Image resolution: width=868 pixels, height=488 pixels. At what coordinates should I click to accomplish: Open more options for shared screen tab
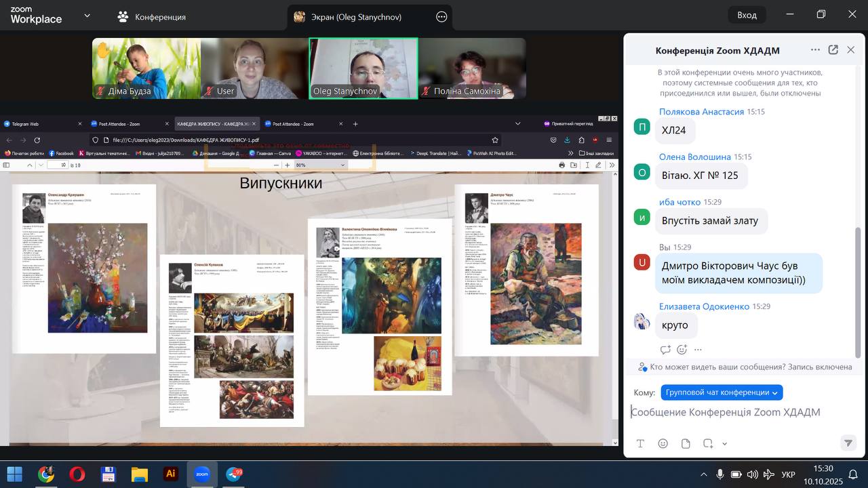[x=441, y=17]
